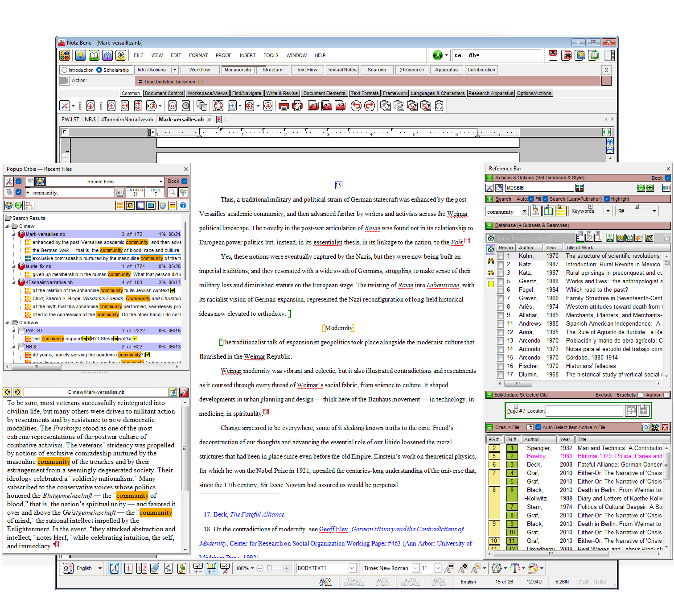
Task: Click the author person icon in Reference Bar search
Action: (537, 211)
